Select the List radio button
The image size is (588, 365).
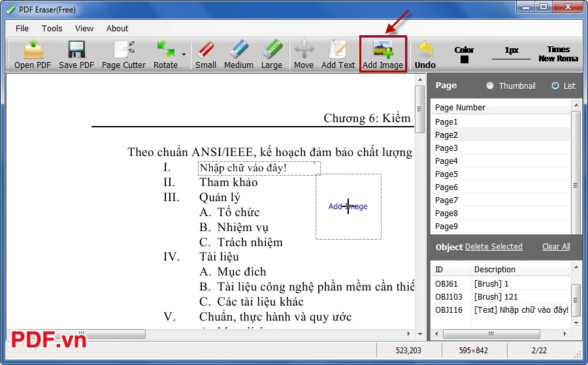tap(555, 86)
